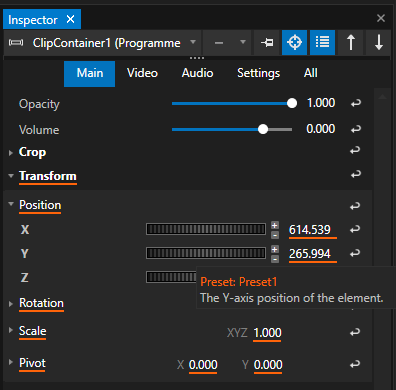Image resolution: width=396 pixels, height=390 pixels.
Task: Reset Opacity with its return arrow
Action: pos(356,103)
